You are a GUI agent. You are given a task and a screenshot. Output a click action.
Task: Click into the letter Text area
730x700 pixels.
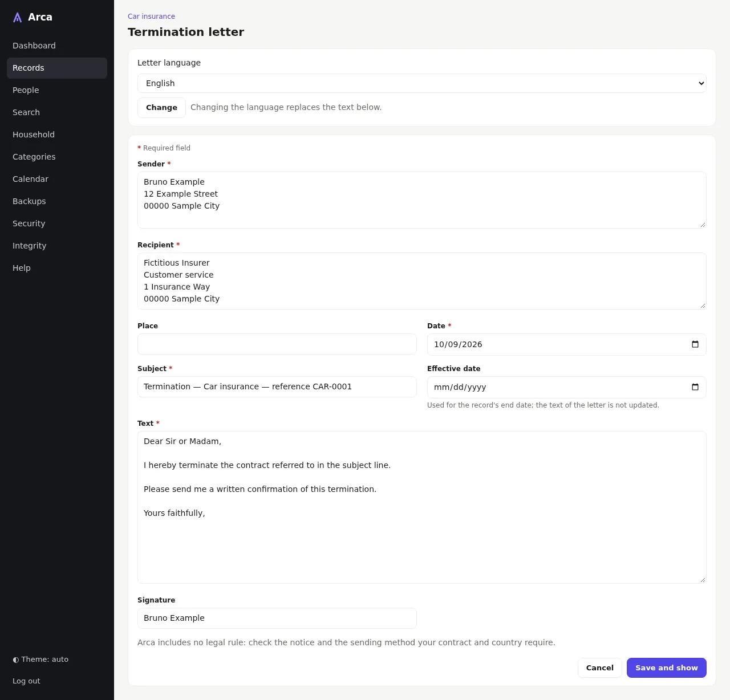422,507
